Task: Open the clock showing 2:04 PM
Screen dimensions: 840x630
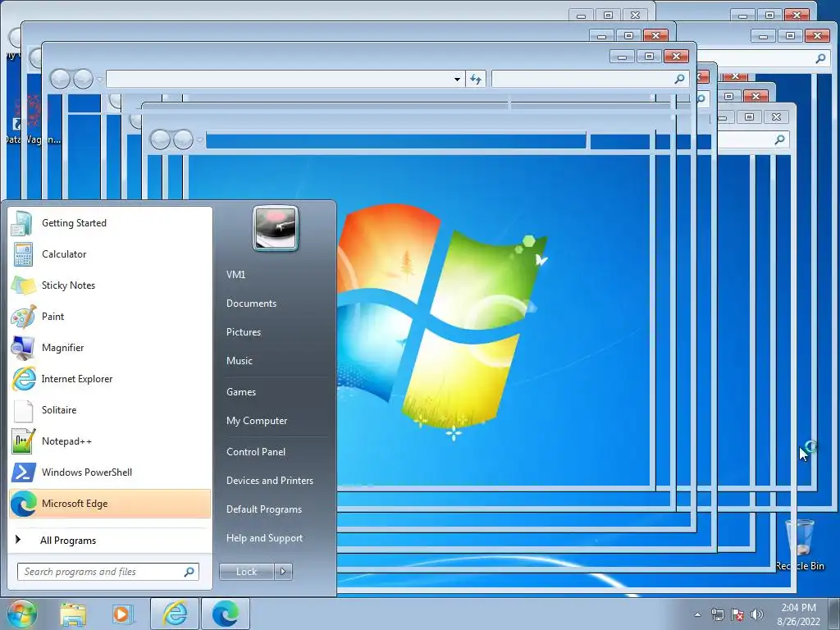Action: click(798, 614)
